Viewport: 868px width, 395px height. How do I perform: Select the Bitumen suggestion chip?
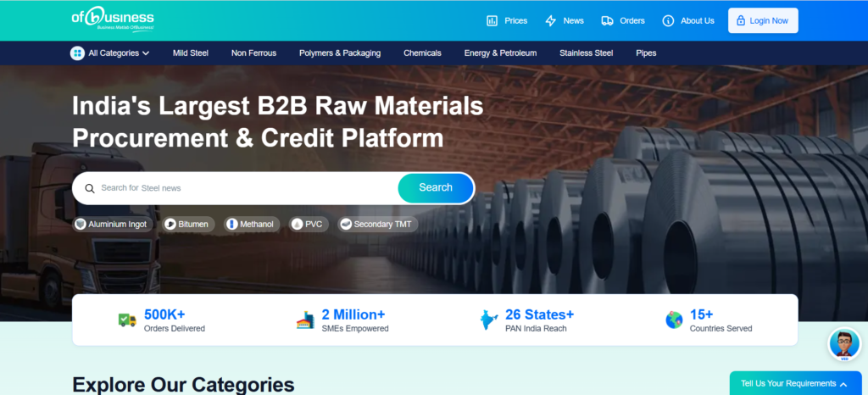188,224
